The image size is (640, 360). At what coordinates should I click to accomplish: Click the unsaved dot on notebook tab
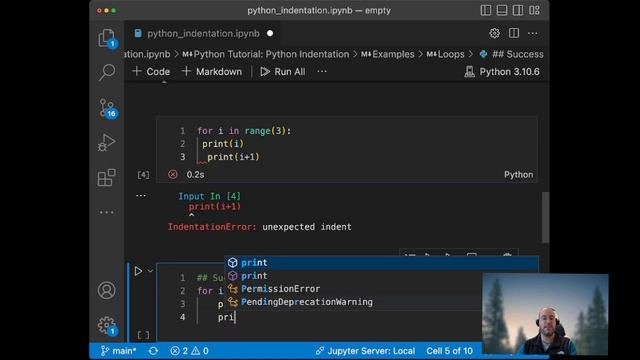point(270,33)
